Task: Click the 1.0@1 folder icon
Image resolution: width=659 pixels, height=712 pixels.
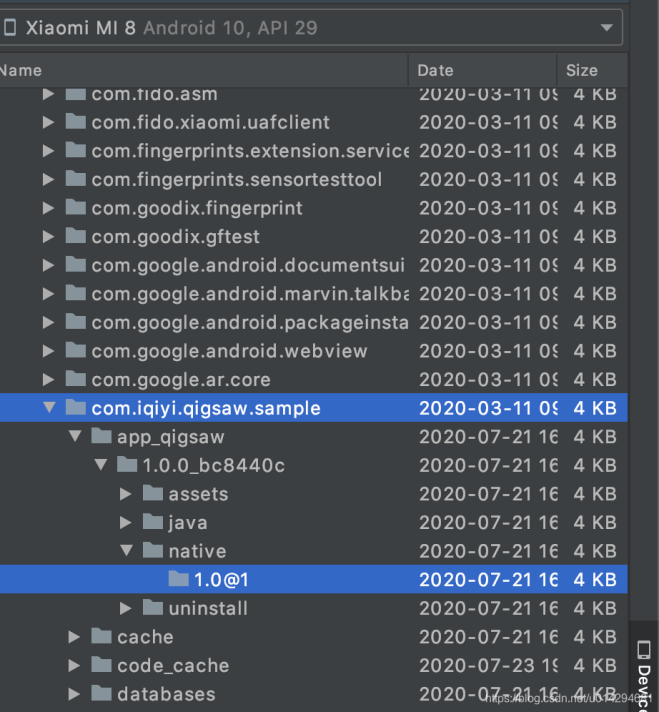Action: [178, 579]
